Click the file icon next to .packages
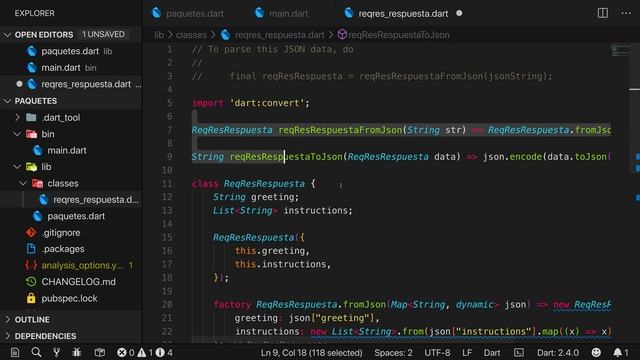This screenshot has width=640, height=360. (31, 249)
